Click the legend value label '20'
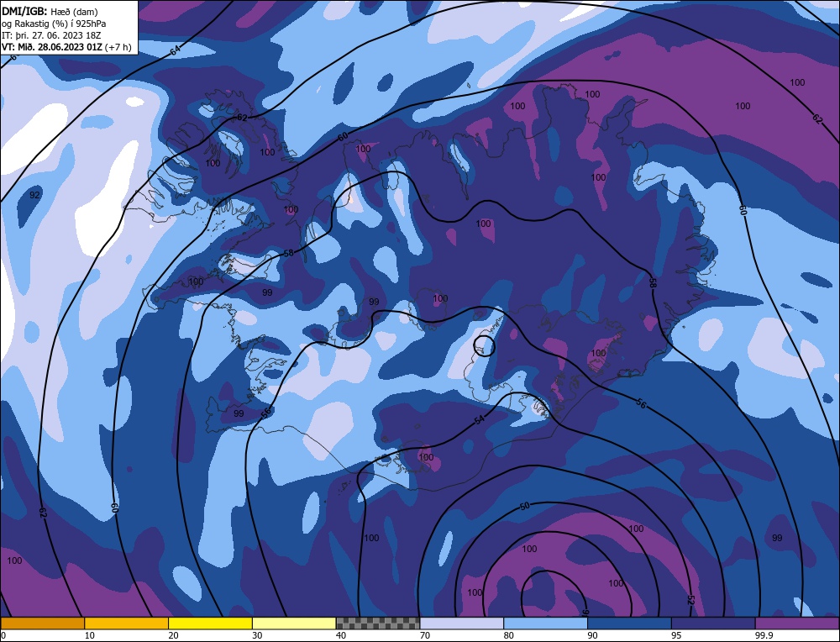Screen dimensions: 840x642 174,635
